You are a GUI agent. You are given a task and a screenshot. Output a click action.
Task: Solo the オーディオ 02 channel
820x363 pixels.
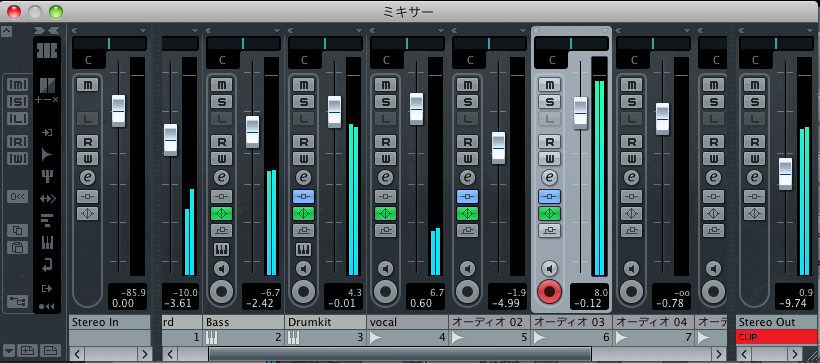(x=468, y=101)
